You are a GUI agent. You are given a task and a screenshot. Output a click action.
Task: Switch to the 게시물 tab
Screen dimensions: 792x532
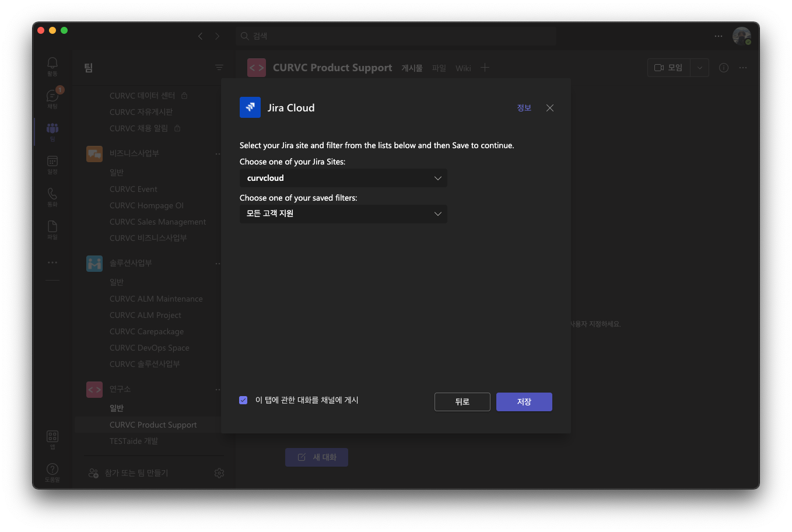click(x=412, y=68)
